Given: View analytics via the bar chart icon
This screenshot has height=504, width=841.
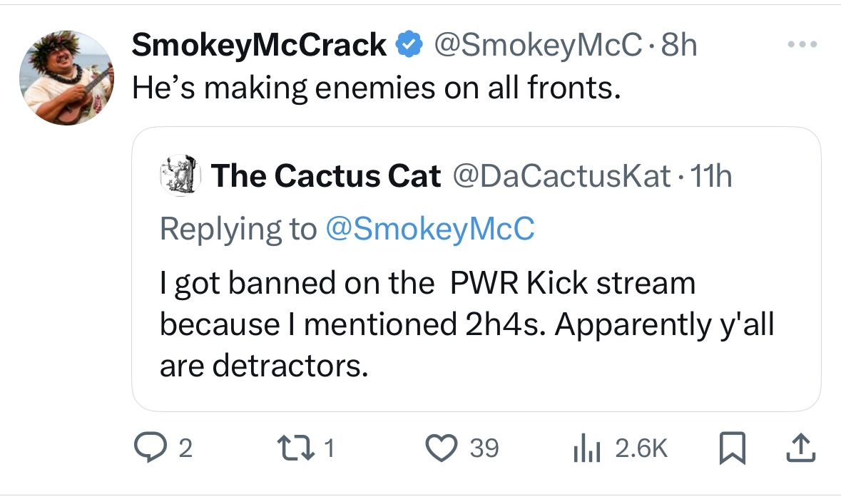Looking at the screenshot, I should 587,448.
